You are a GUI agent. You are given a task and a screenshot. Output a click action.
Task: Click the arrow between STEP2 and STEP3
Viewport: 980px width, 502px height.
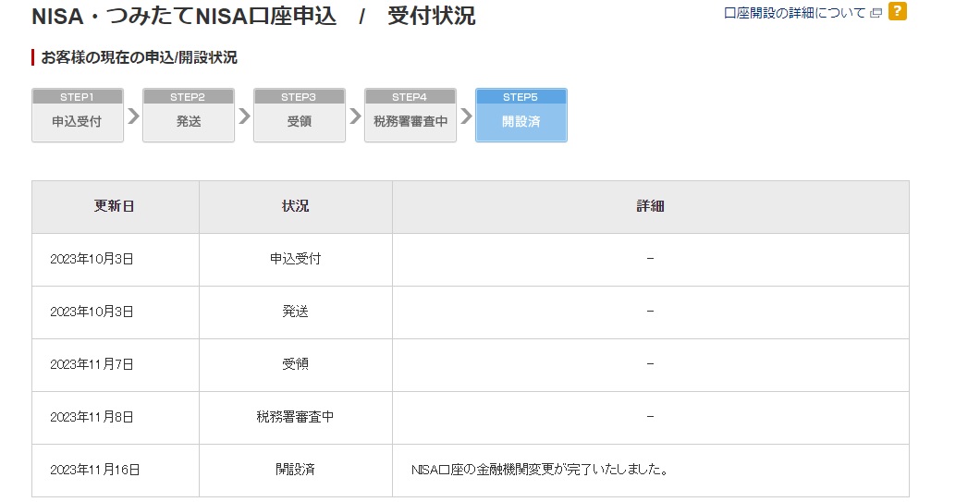244,116
